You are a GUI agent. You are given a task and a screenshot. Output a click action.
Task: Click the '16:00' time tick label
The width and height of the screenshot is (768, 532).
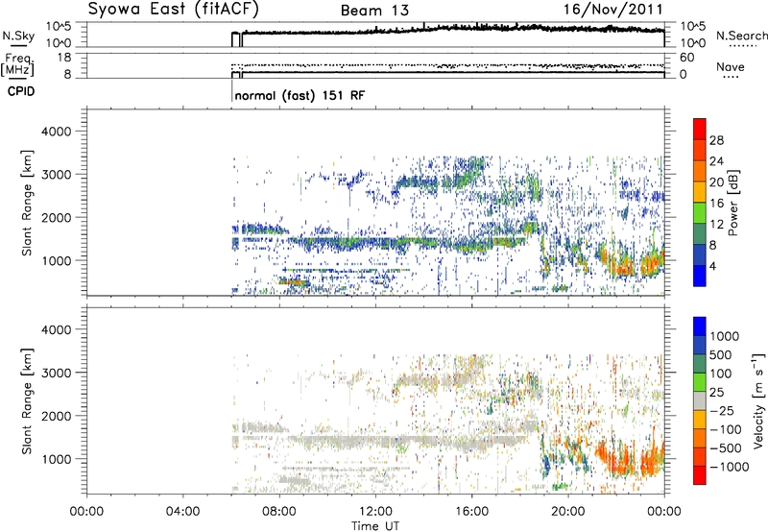(471, 512)
